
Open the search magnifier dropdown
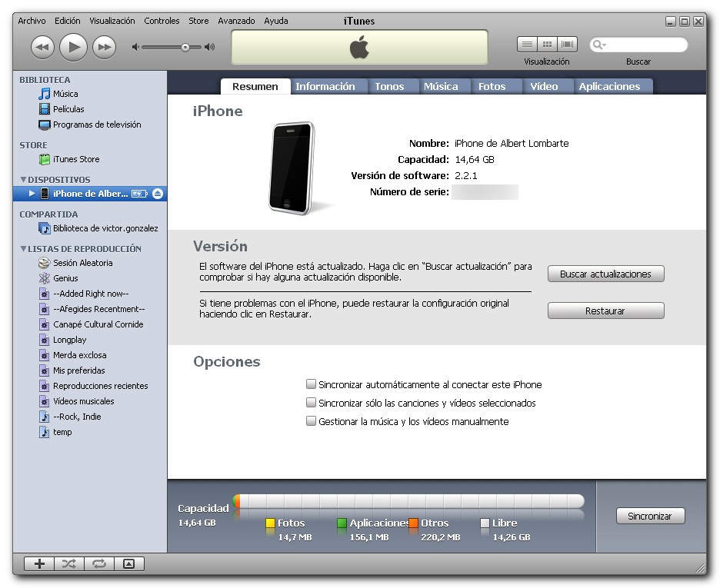[x=598, y=45]
